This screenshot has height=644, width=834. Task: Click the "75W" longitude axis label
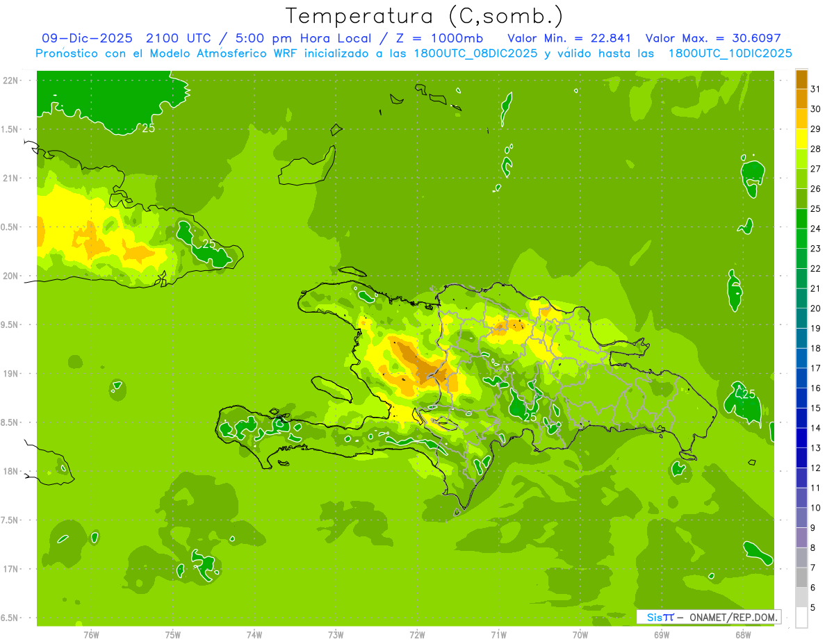point(172,634)
